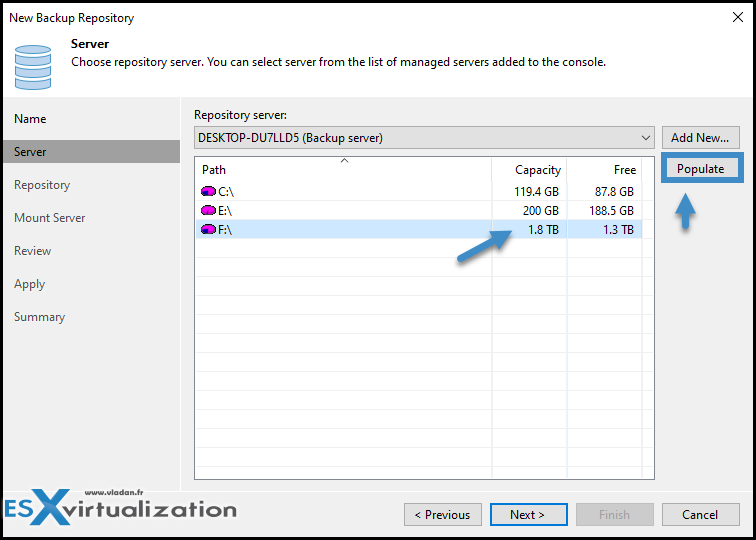Go to the Name wizard step
This screenshot has height=540, width=756.
[x=30, y=119]
